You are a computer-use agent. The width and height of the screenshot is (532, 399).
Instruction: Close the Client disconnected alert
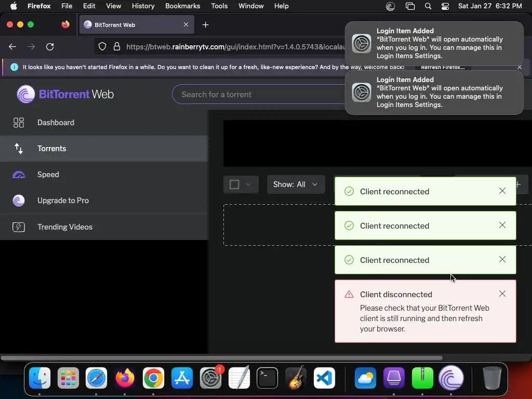pos(502,294)
